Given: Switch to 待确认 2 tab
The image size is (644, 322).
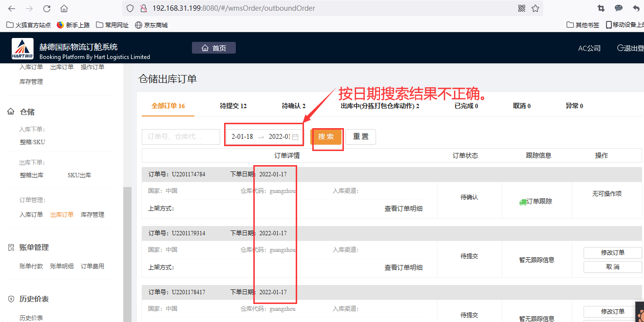Looking at the screenshot, I should click(293, 106).
